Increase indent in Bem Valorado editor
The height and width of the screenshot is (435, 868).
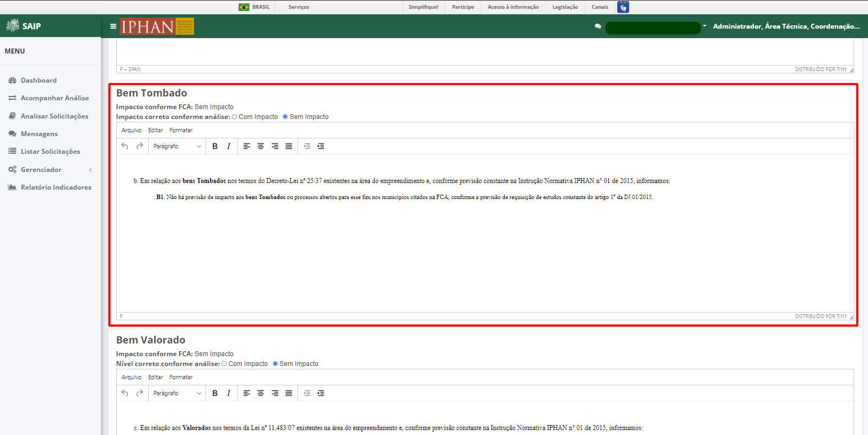coord(321,393)
